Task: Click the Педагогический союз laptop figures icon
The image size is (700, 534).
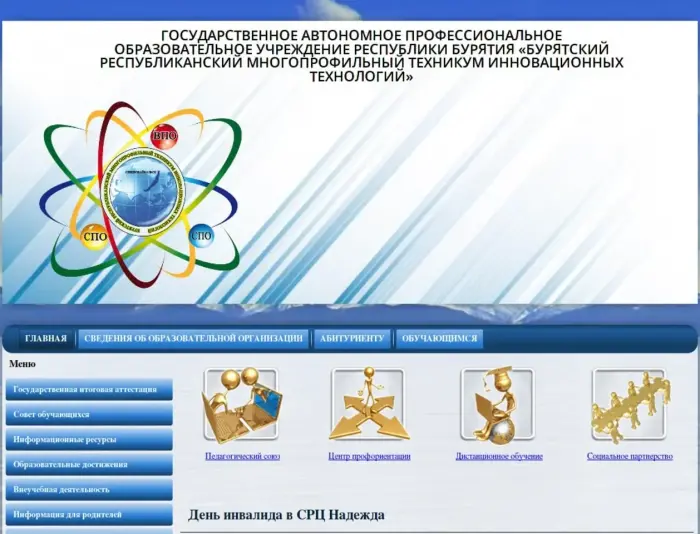Action: click(242, 405)
